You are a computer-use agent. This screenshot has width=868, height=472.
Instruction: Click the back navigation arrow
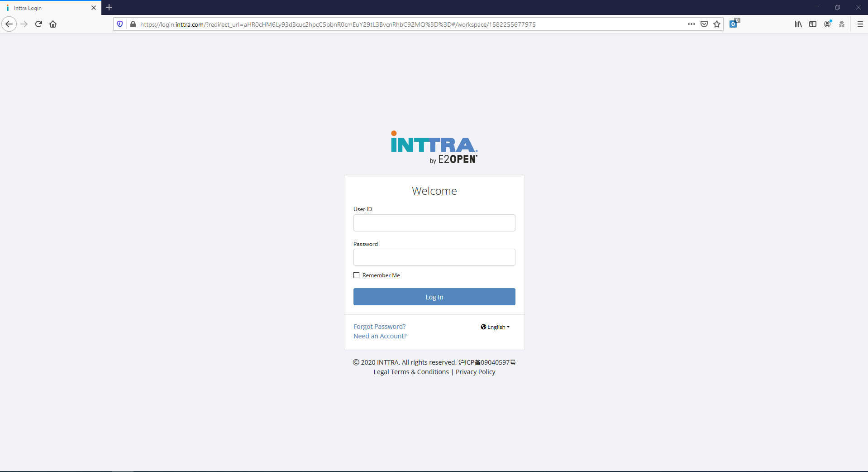[x=9, y=24]
